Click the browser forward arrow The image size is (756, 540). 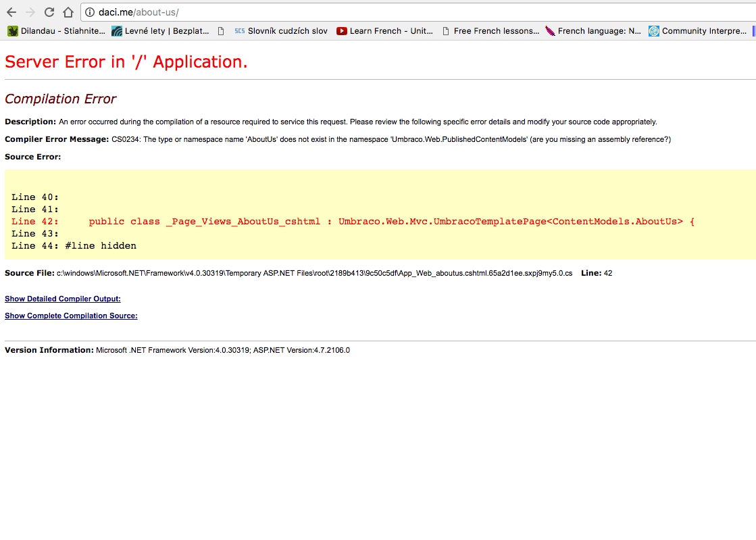coord(30,12)
